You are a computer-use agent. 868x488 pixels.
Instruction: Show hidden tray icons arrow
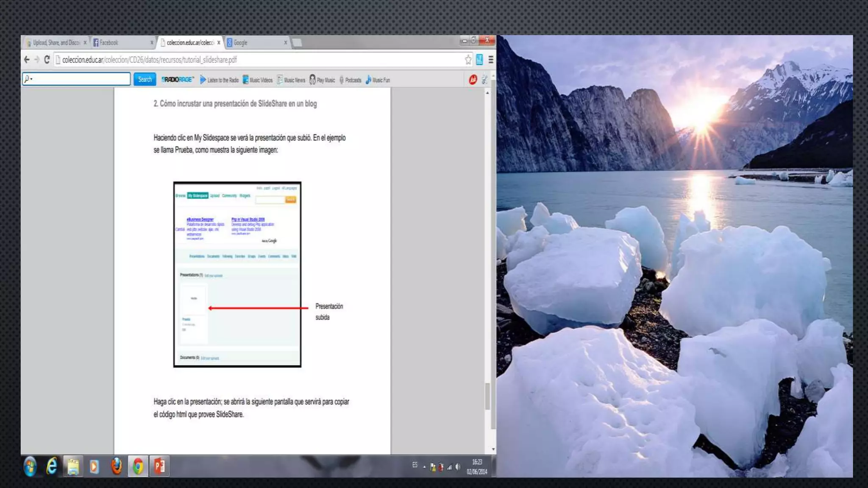424,467
